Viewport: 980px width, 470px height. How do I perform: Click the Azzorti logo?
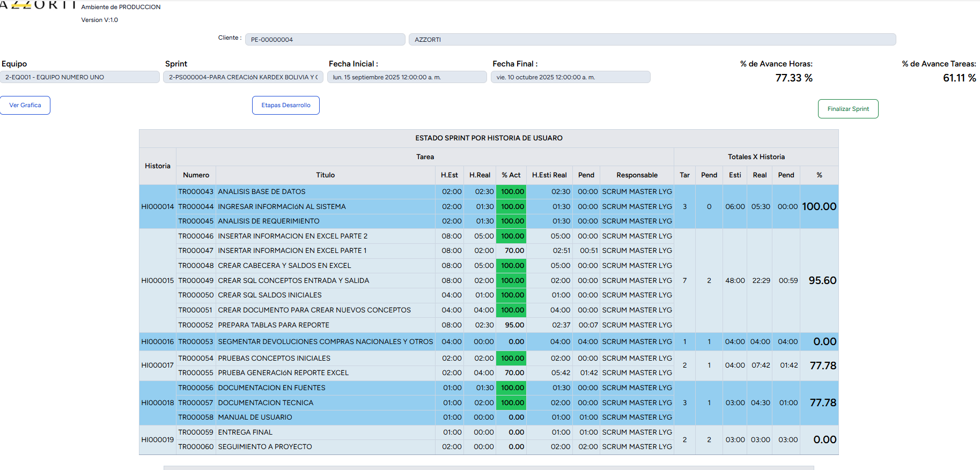38,5
